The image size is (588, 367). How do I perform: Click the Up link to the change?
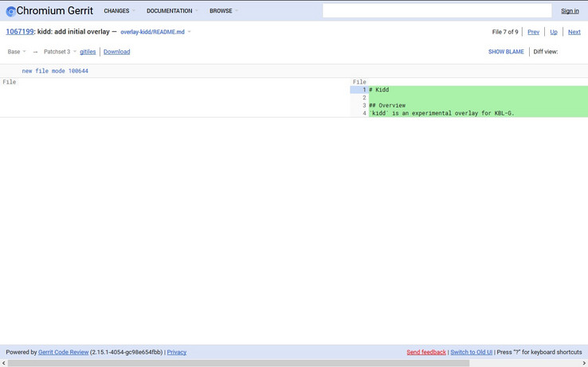(554, 32)
